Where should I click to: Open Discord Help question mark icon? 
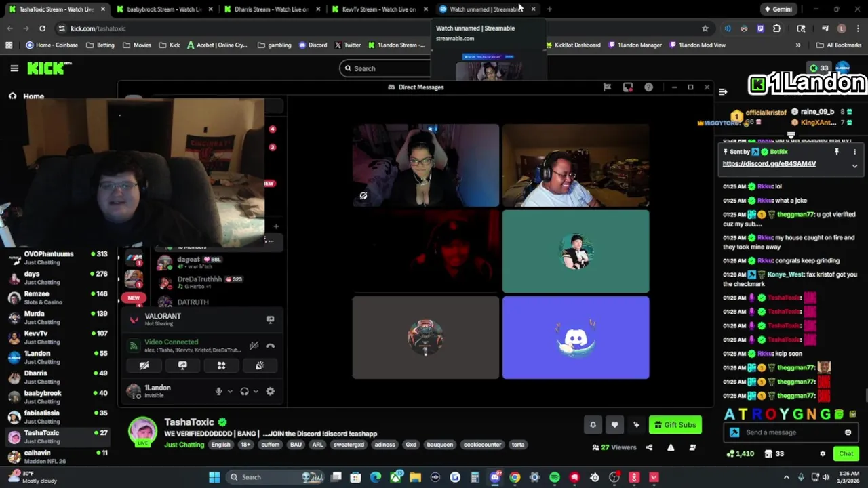point(648,87)
